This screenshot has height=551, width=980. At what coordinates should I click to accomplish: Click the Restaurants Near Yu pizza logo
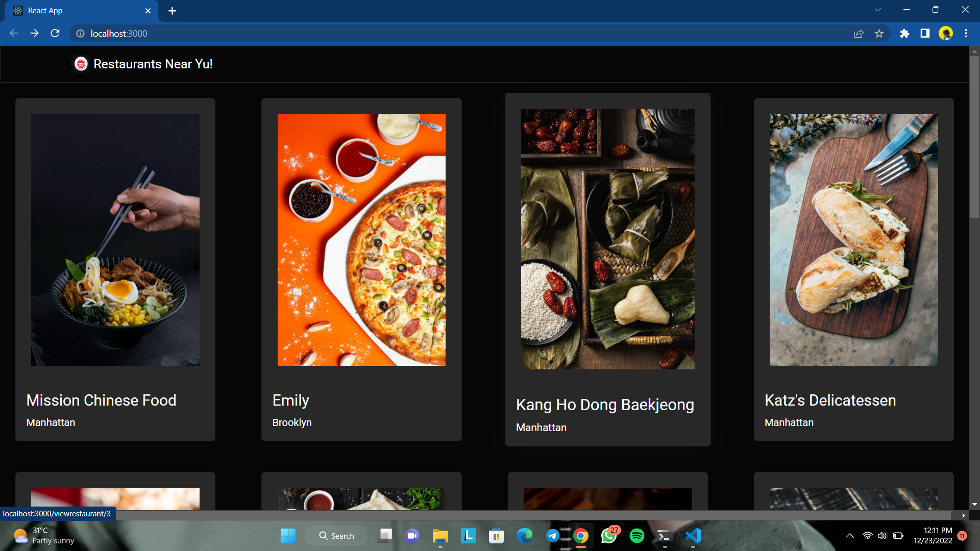coord(81,64)
